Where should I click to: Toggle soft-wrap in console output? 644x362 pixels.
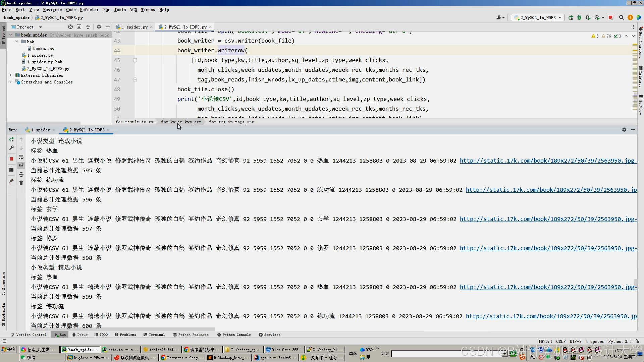coord(21,157)
